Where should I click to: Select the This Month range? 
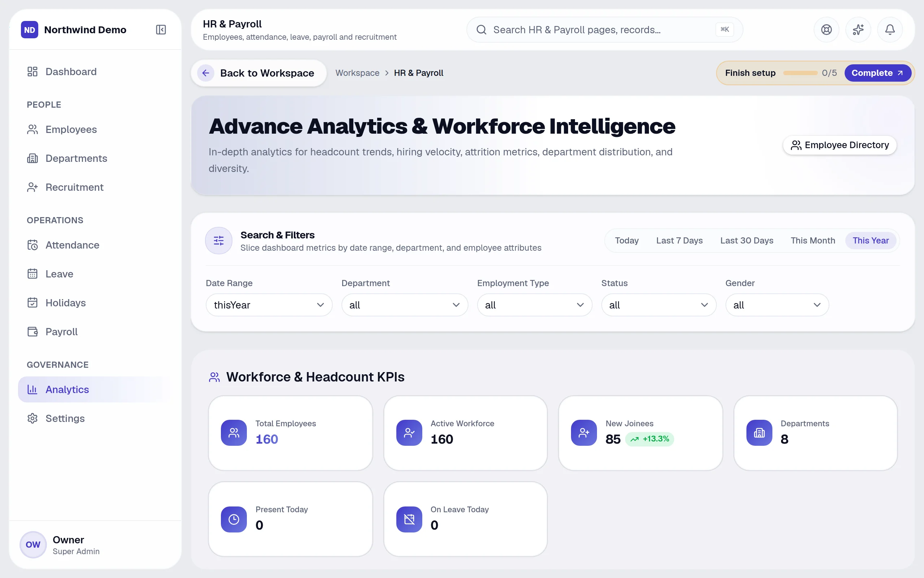coord(812,241)
